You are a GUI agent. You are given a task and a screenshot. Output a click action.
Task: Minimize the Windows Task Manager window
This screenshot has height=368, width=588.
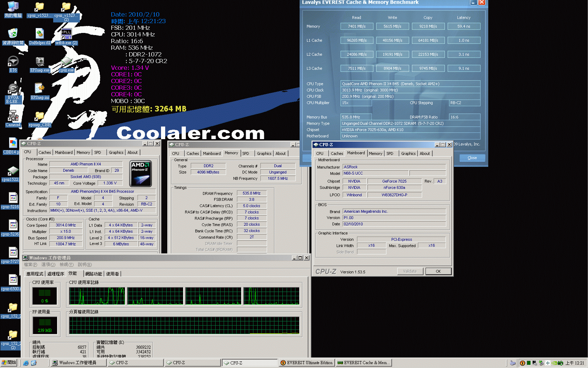pos(294,258)
